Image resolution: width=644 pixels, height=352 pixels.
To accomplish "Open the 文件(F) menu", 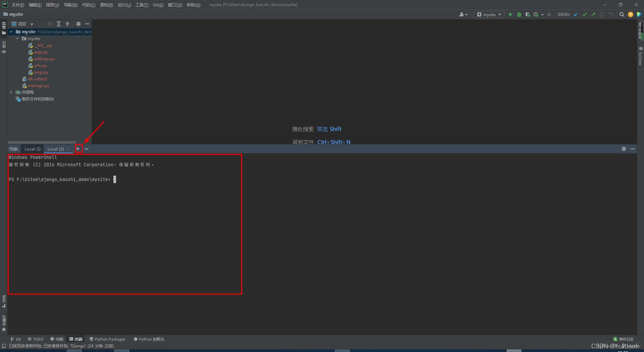I will click(x=18, y=5).
